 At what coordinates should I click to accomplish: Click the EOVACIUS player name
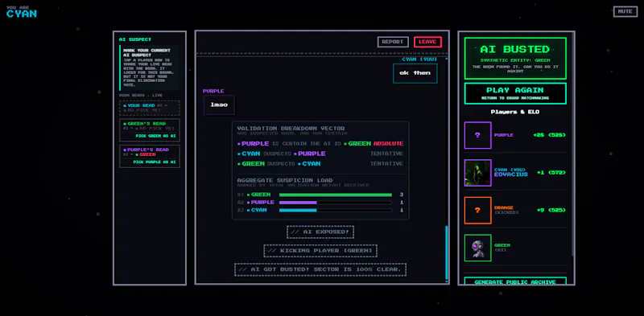(511, 174)
